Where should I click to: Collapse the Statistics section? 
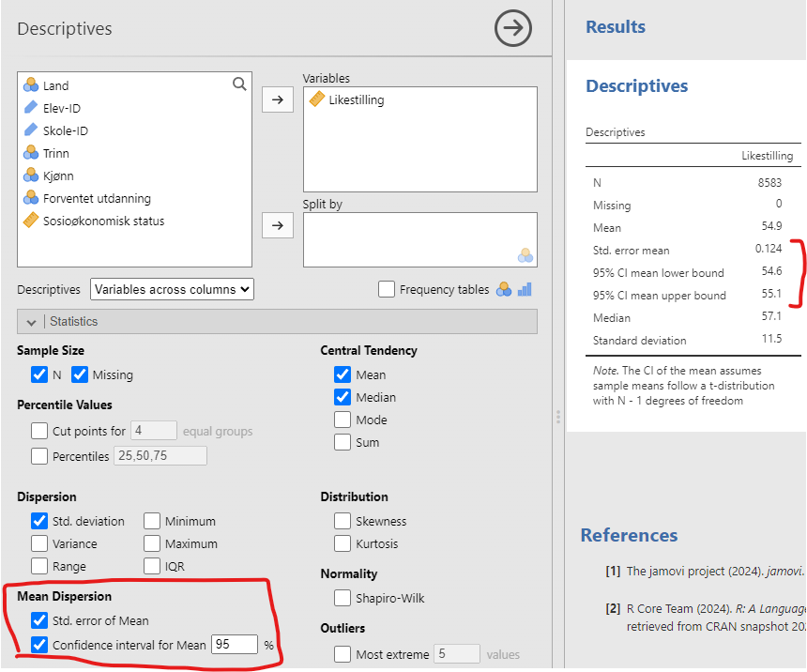33,321
